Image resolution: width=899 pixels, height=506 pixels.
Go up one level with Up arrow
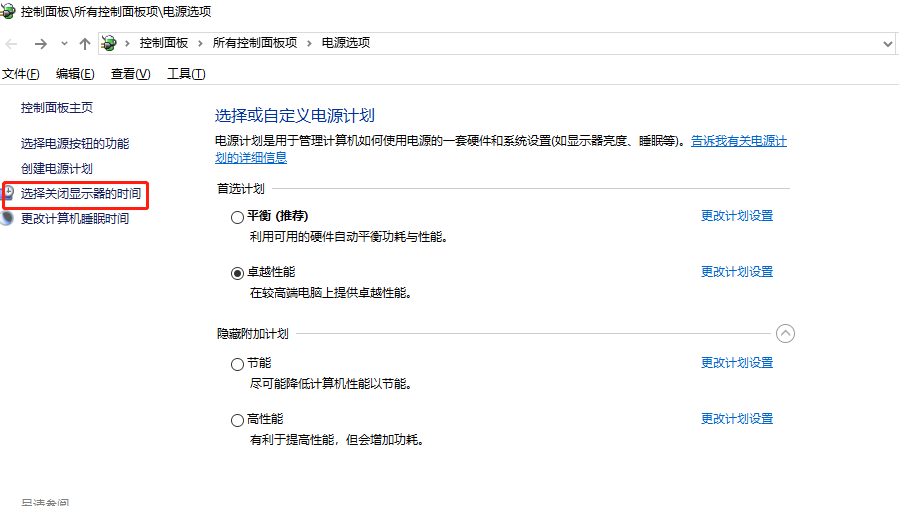[85, 44]
